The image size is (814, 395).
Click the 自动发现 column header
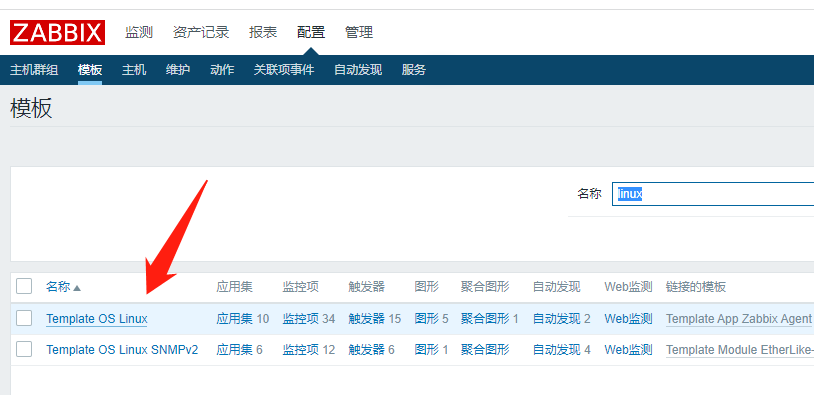pyautogui.click(x=557, y=287)
